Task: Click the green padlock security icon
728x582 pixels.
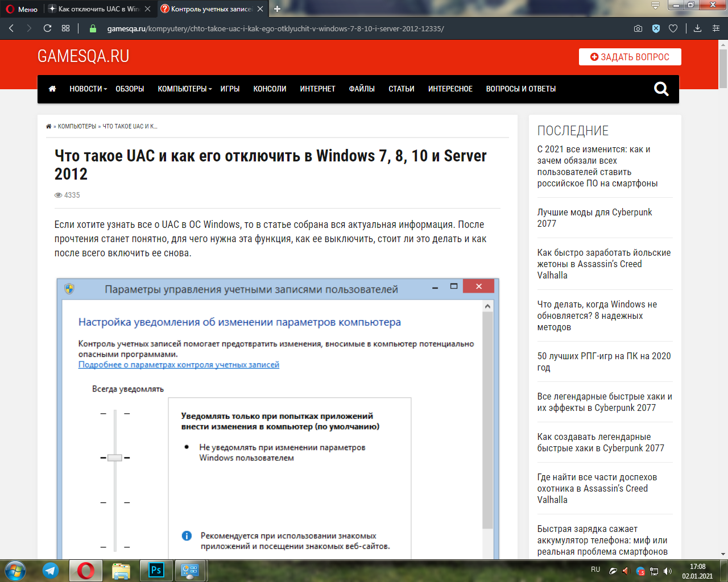Action: pos(93,28)
